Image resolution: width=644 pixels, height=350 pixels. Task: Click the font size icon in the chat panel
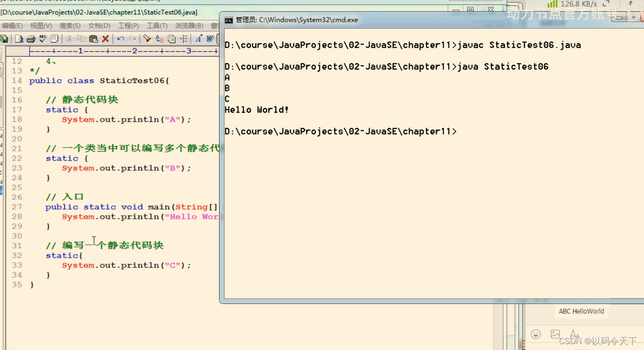574,334
